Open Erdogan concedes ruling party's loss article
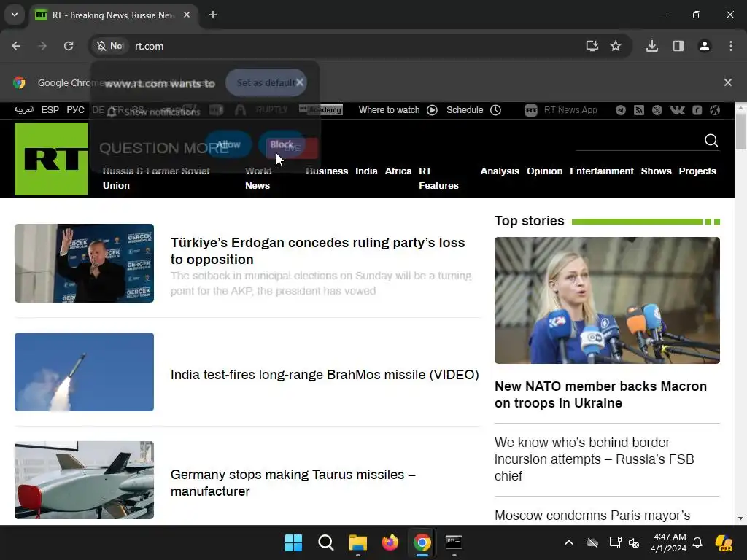Screen dimensions: 747x560 click(x=317, y=251)
